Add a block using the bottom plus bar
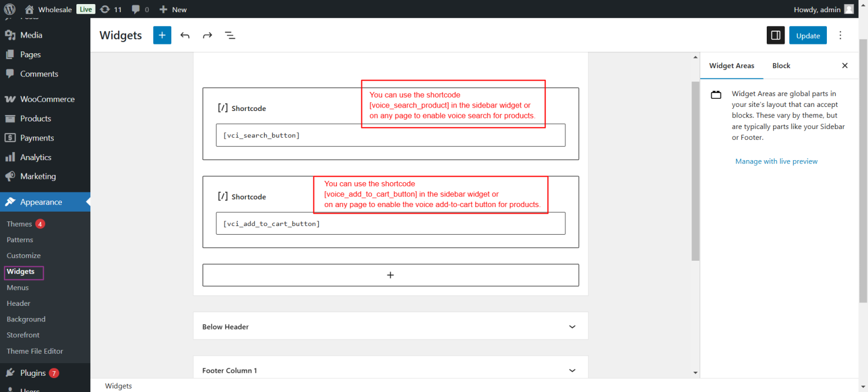The width and height of the screenshot is (868, 392). pos(391,275)
